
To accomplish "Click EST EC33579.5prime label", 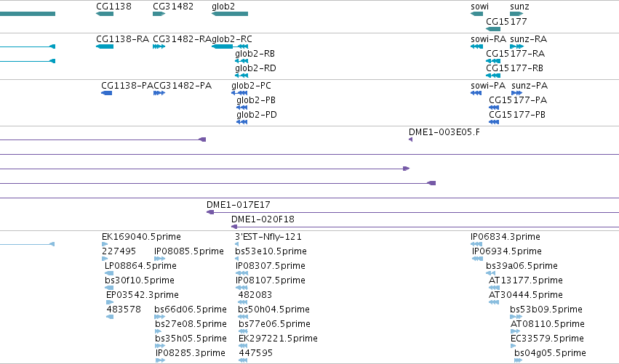I will tap(547, 339).
